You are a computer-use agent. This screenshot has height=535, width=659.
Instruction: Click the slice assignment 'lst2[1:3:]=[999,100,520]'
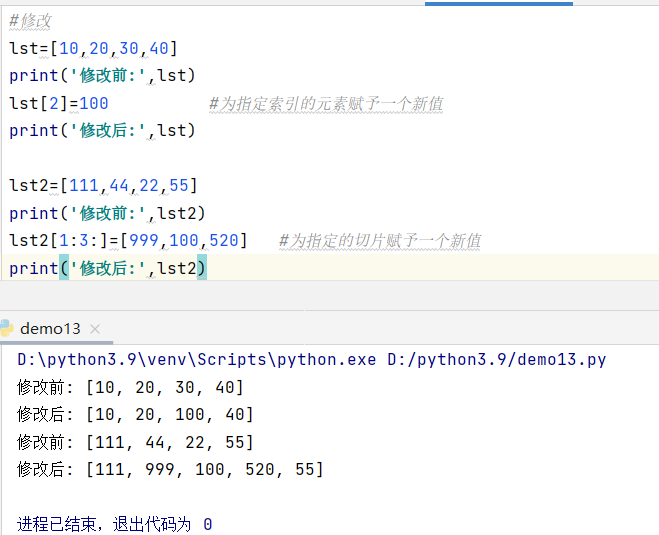click(x=128, y=241)
